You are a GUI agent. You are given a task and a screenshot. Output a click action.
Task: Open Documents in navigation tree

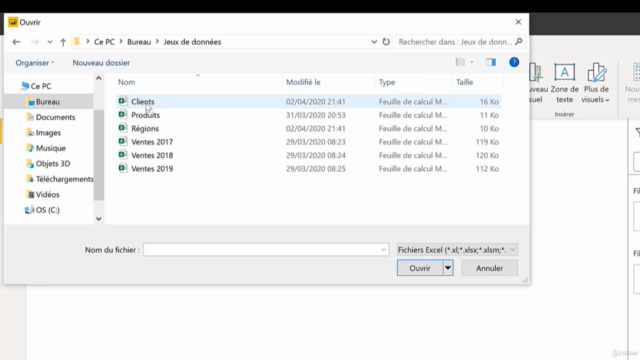tap(56, 117)
